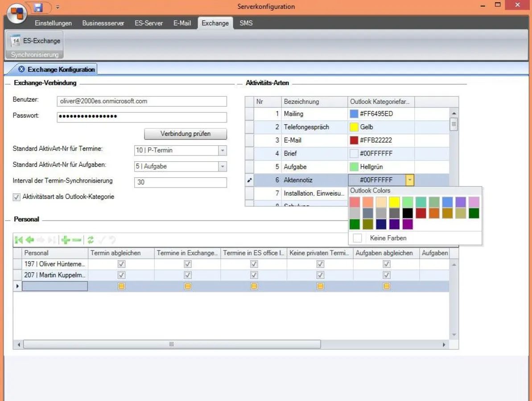Go to first record in Personal navigator
This screenshot has height=401, width=532.
(19, 240)
